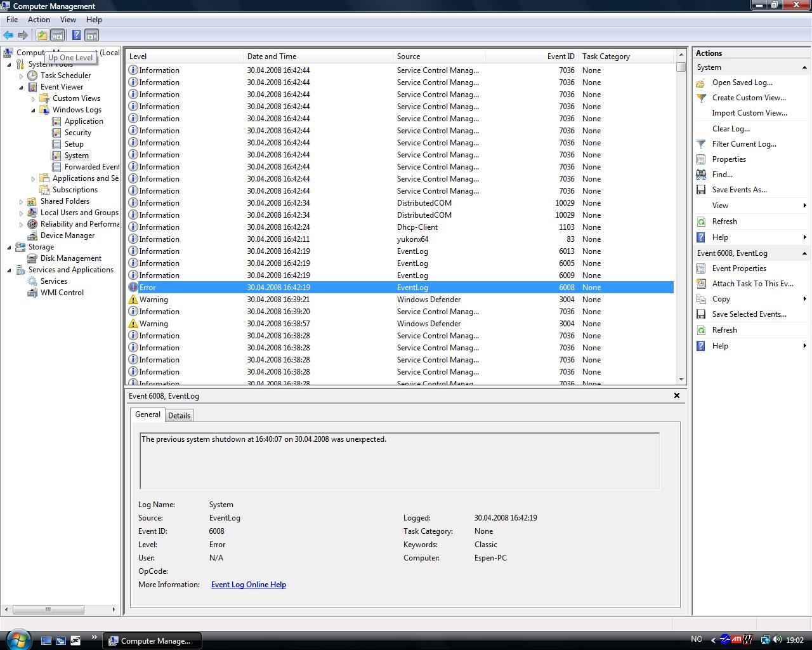Screen dimensions: 812x650
Task: Click Save Selected Events action
Action: 749,314
